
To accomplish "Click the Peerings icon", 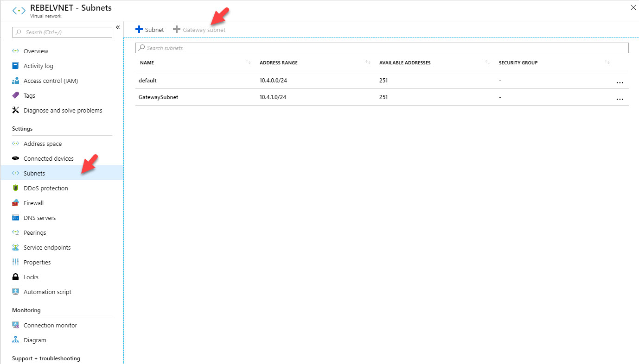I will (15, 232).
